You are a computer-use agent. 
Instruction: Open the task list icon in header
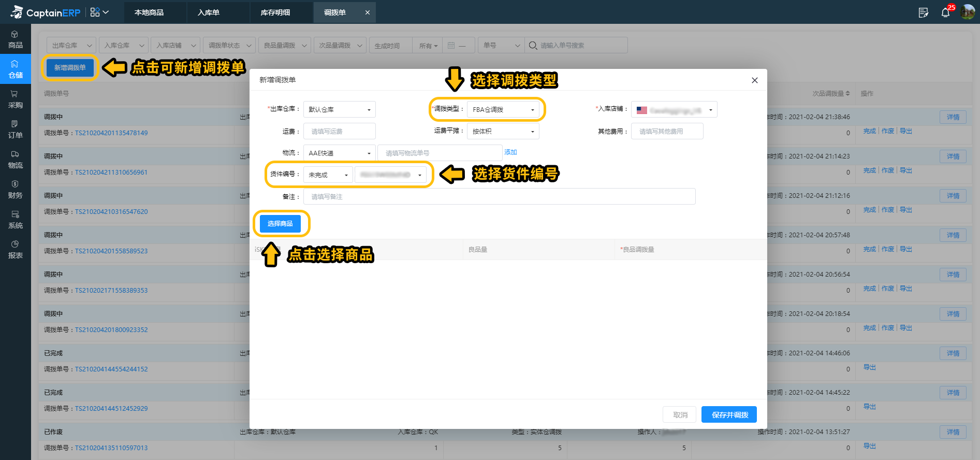923,12
